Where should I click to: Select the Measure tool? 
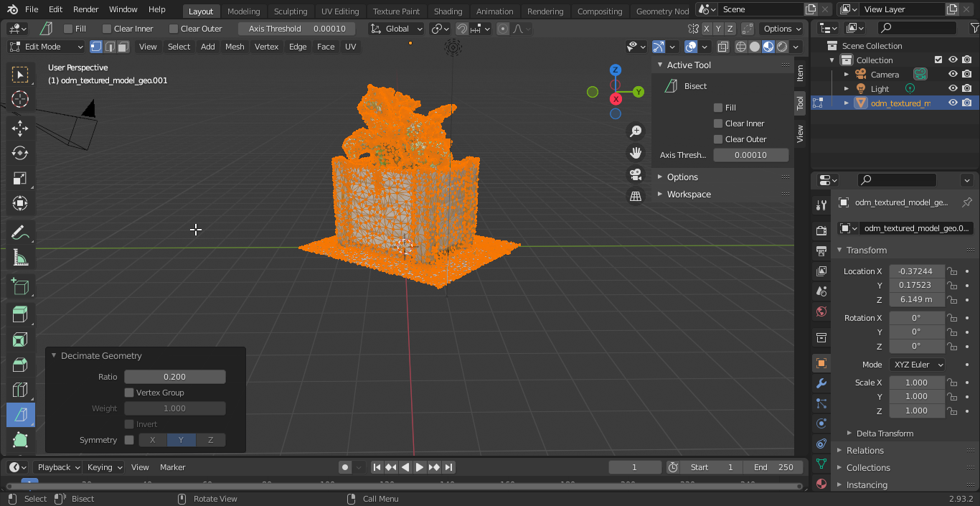[20, 258]
